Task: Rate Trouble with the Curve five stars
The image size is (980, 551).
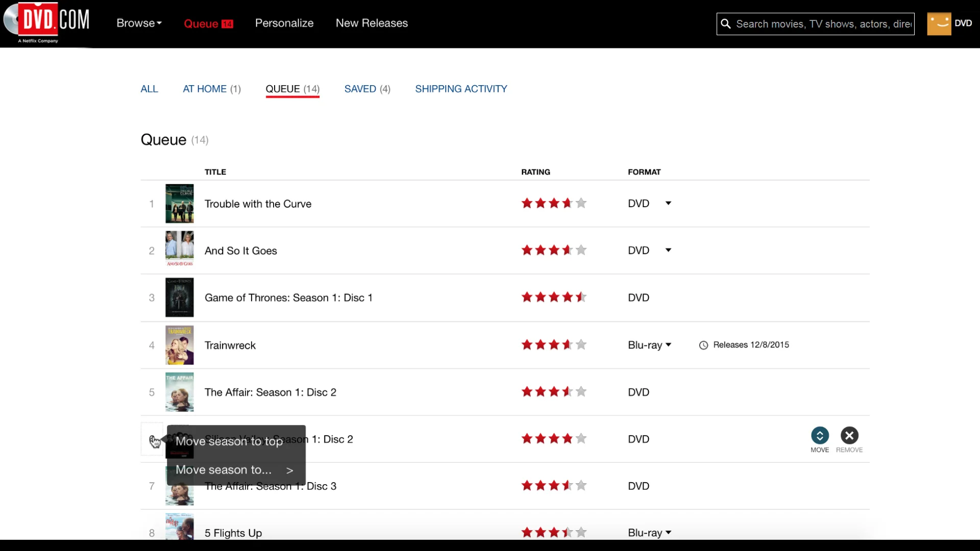Action: (x=581, y=203)
